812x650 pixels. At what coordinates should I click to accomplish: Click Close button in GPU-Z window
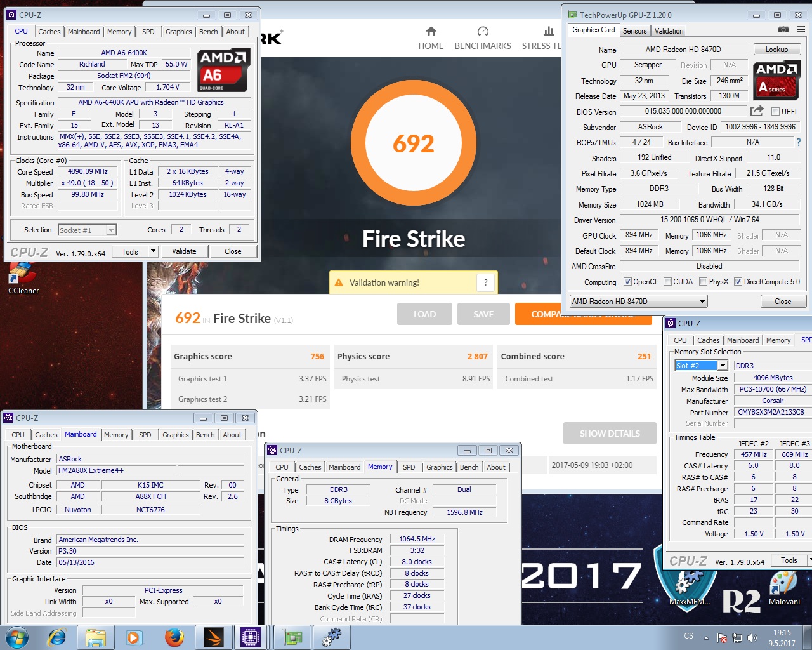pyautogui.click(x=783, y=302)
